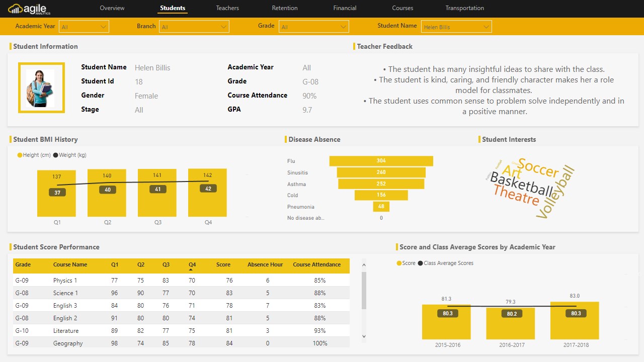Select Basketball in the word cloud
The width and height of the screenshot is (644, 362).
[522, 184]
